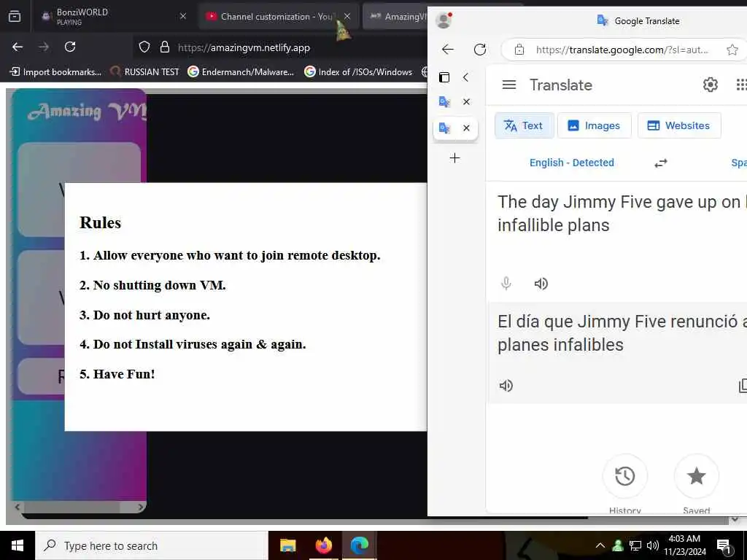This screenshot has height=560, width=747.
Task: Toggle Edge vertical tabs pane icon
Action: pyautogui.click(x=444, y=77)
